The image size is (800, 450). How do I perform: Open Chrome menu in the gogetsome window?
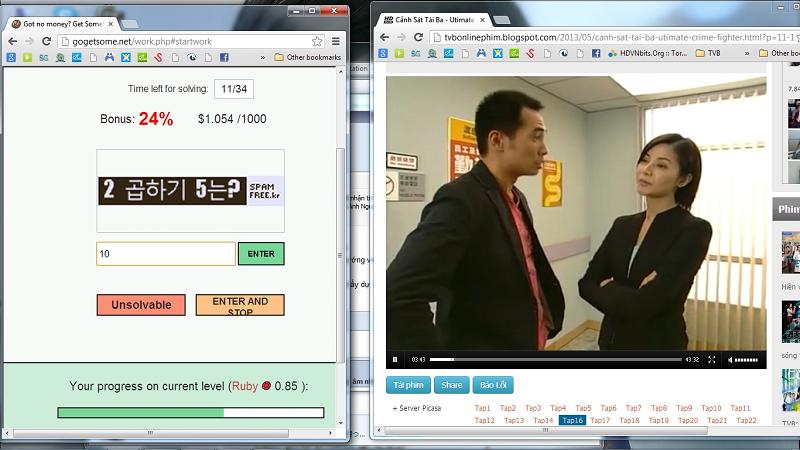[336, 41]
